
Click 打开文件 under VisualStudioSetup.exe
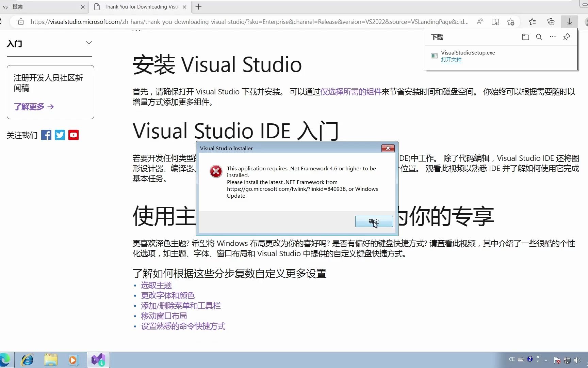coord(451,60)
